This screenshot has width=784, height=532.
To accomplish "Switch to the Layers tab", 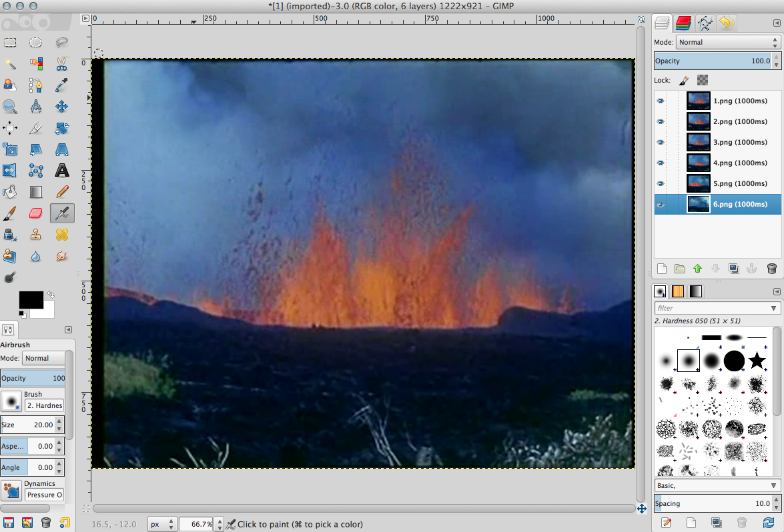I will tap(661, 23).
